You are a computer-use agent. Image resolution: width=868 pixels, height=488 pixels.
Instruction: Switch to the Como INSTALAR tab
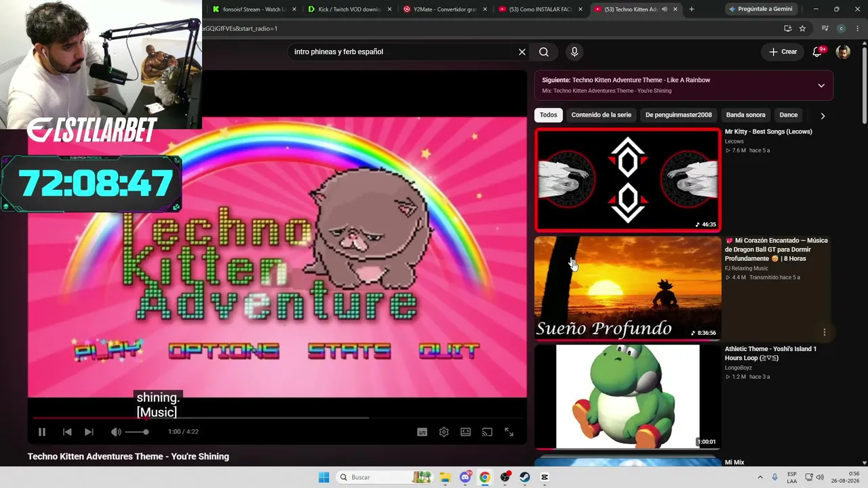point(540,9)
